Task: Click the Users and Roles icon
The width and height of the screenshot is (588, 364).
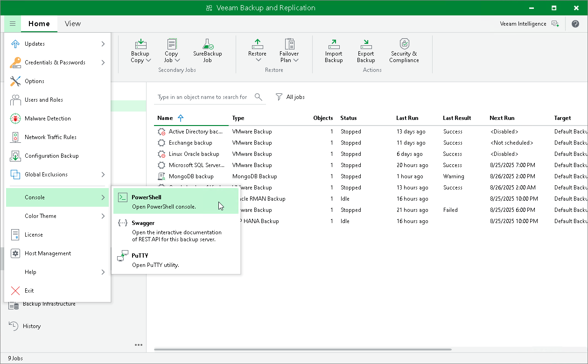Action: coord(15,100)
